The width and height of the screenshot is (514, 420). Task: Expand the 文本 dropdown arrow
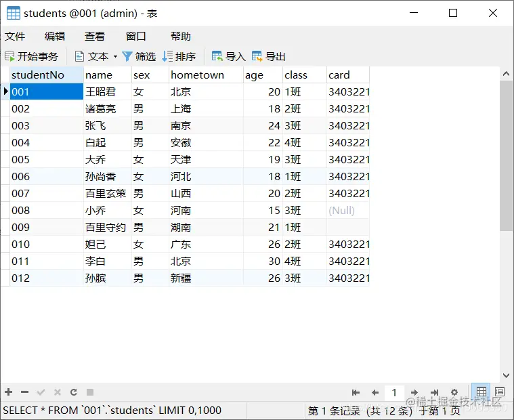pos(115,56)
